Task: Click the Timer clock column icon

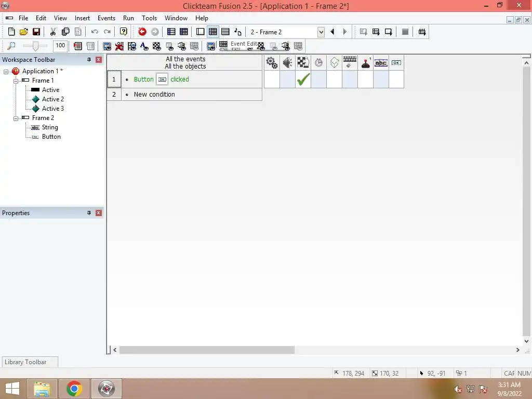Action: [318, 63]
